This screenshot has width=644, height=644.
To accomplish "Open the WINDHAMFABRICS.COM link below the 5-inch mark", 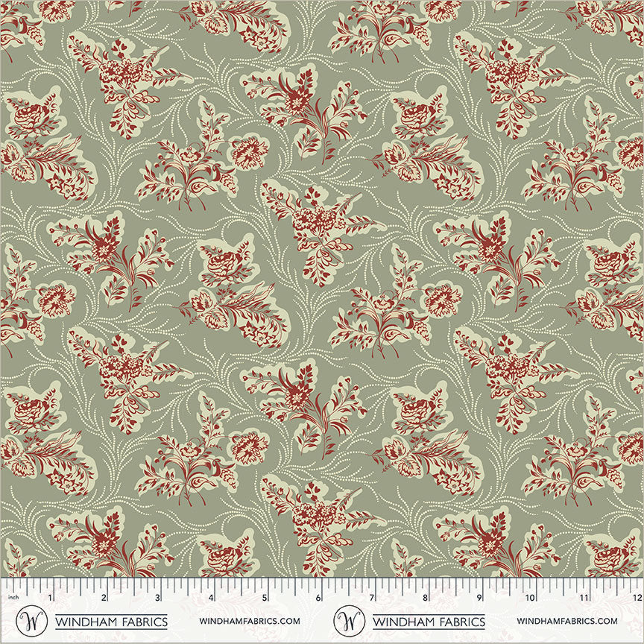I will coord(250,622).
